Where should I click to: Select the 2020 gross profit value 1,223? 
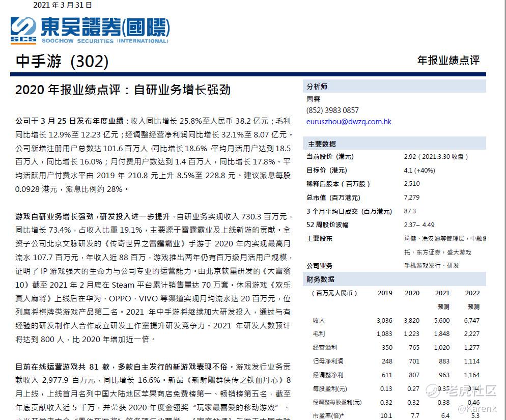pyautogui.click(x=411, y=334)
